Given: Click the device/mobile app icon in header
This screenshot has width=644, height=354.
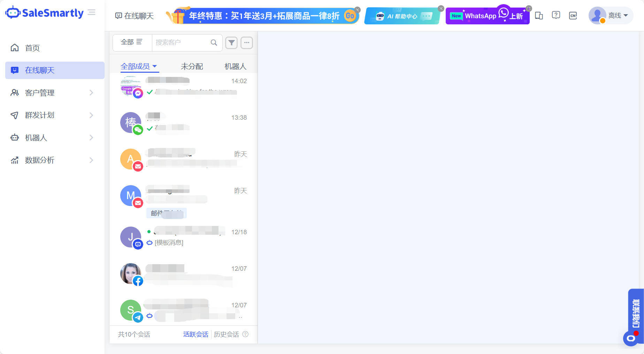Looking at the screenshot, I should coord(539,16).
